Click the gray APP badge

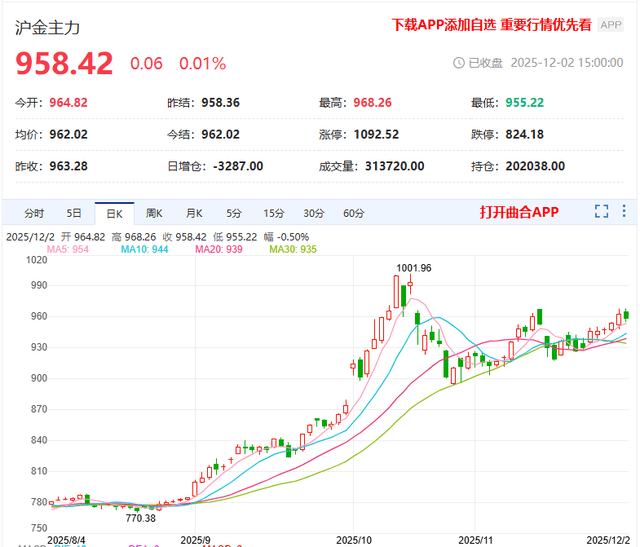[611, 26]
